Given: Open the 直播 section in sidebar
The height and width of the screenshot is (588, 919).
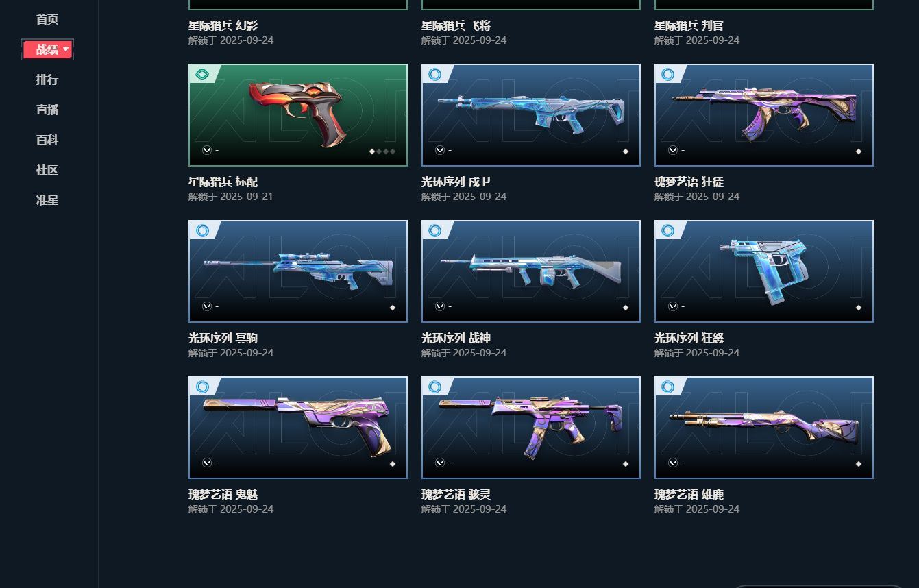Looking at the screenshot, I should pos(47,110).
